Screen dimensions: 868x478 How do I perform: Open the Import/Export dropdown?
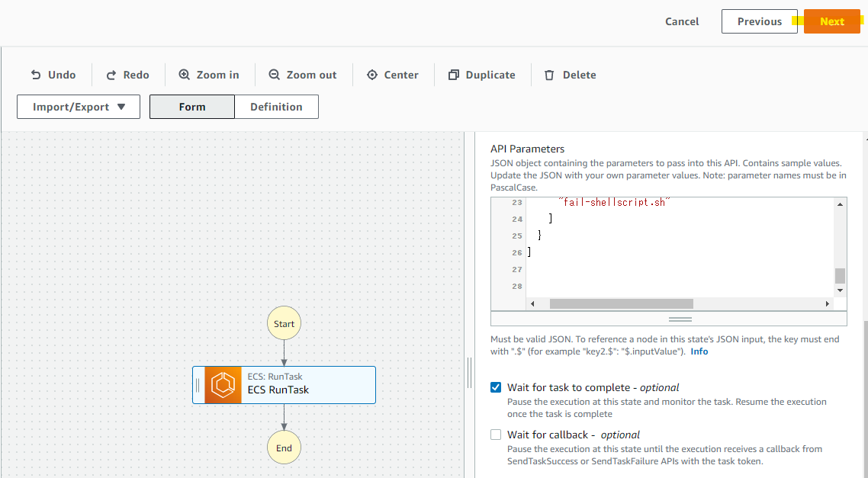(x=78, y=107)
